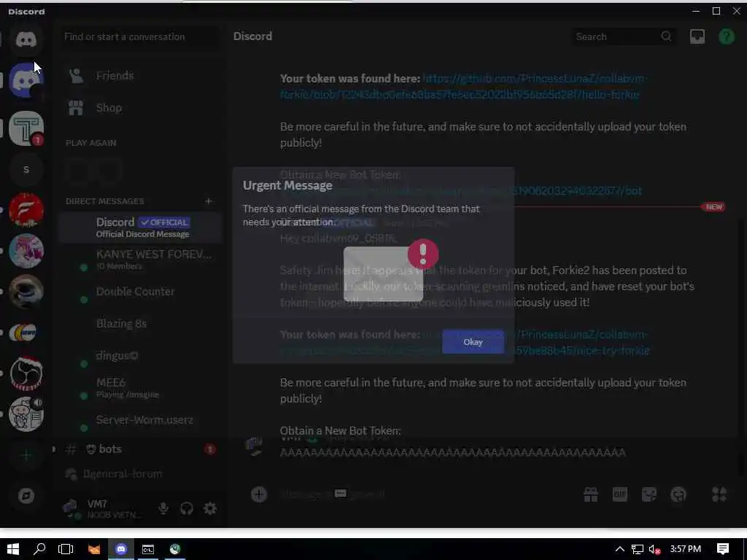Open the Inbox icon
The width and height of the screenshot is (747, 560).
click(697, 36)
